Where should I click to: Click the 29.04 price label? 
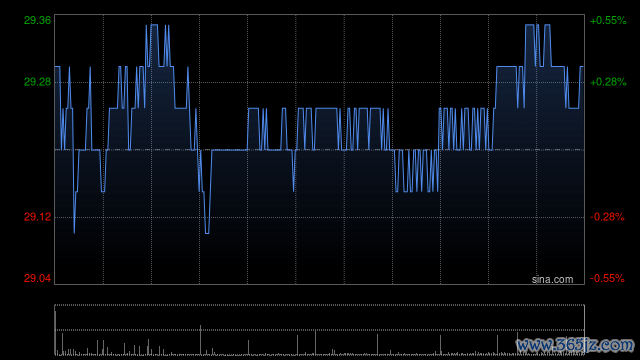[38, 278]
